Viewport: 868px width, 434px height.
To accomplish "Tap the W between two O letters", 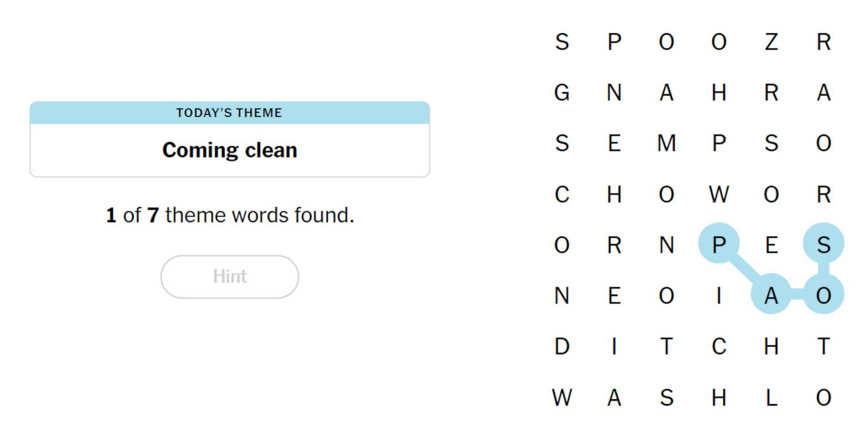I will 719,195.
